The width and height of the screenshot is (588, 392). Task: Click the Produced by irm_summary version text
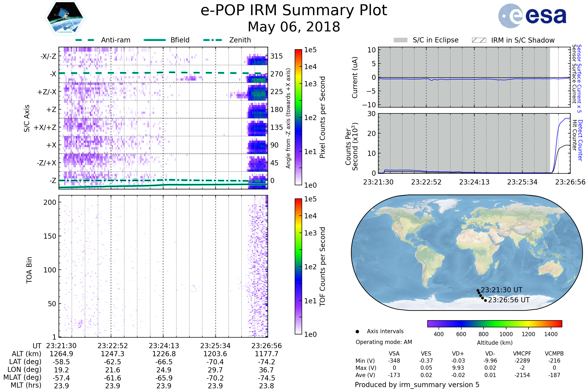pos(417,384)
